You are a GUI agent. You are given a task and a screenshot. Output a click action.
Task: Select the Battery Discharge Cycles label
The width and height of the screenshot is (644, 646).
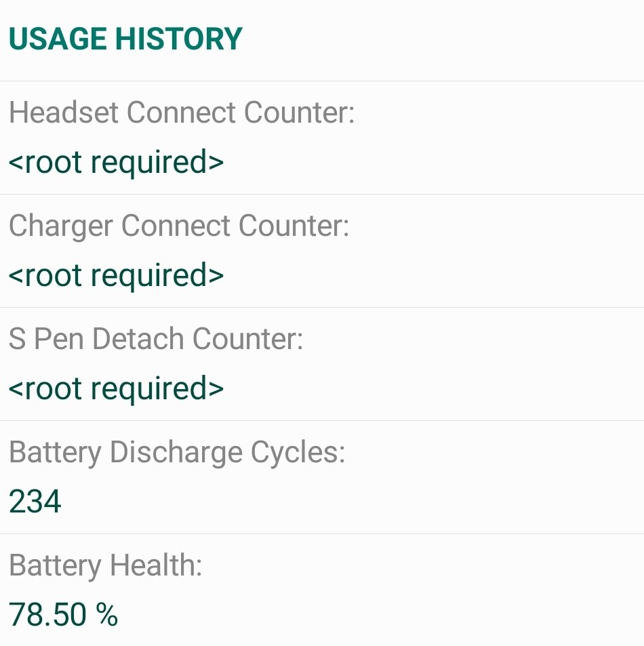click(177, 453)
